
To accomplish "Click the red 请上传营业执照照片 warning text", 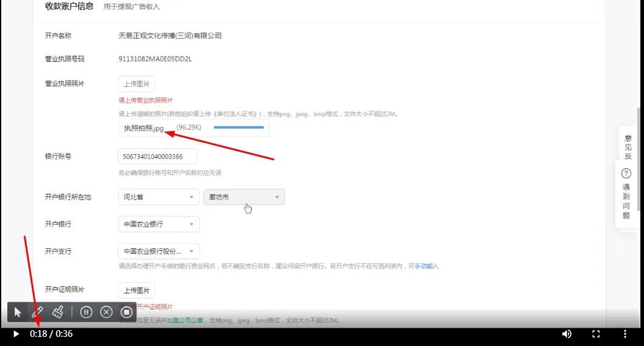I will (146, 100).
